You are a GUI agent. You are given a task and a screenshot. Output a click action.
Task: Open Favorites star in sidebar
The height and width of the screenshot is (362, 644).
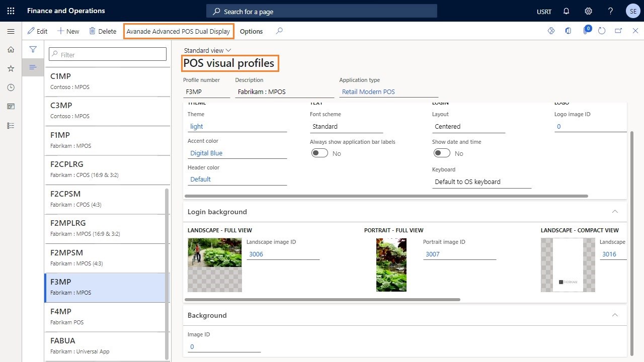coord(11,68)
